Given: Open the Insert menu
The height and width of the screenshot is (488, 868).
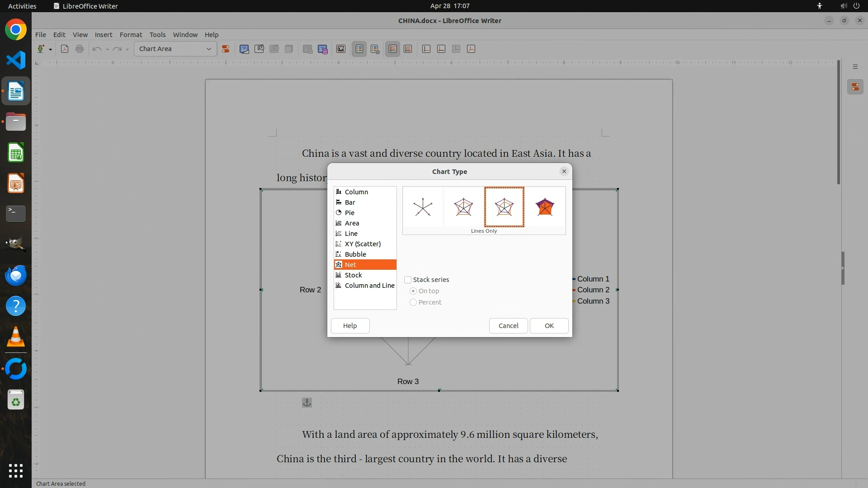Looking at the screenshot, I should 103,35.
